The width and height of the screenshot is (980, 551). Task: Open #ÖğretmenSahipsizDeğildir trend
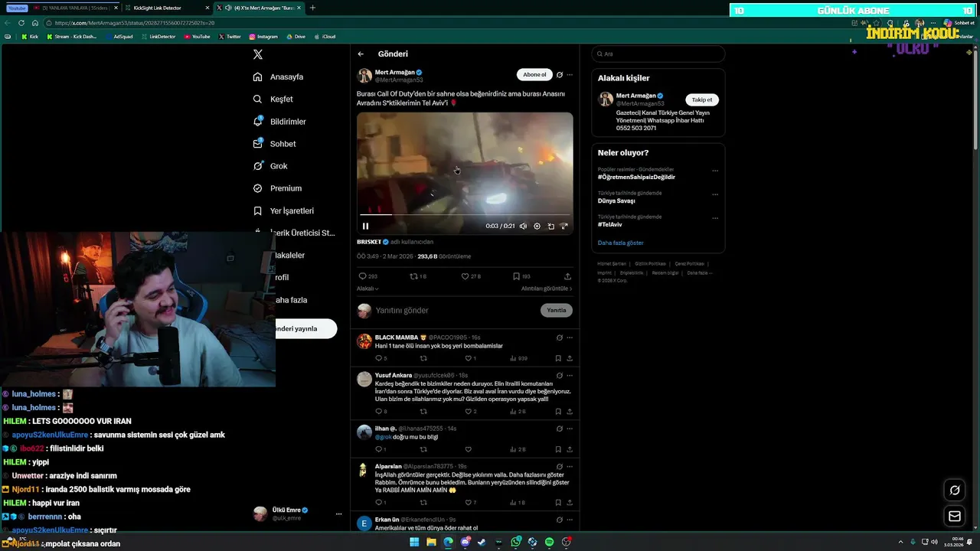(636, 177)
